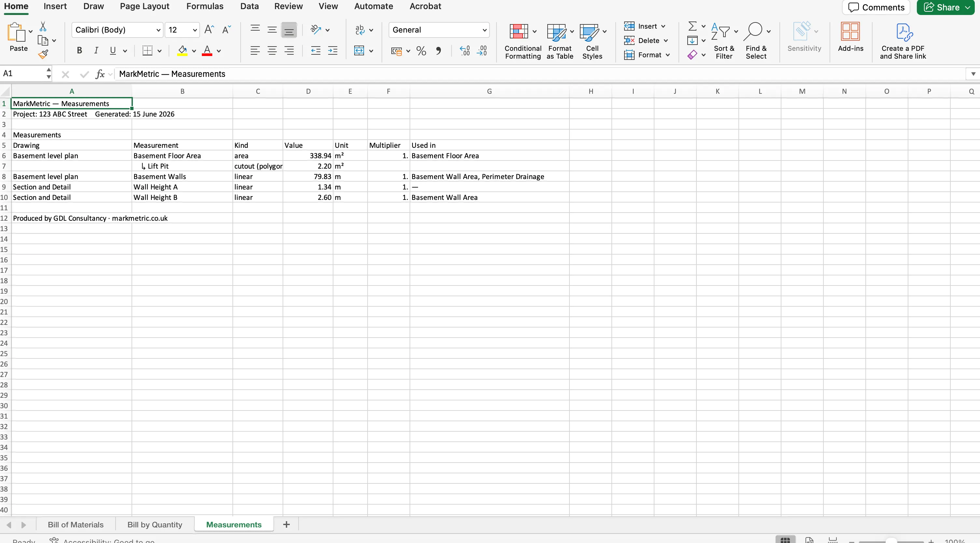Click the Decrease Decimal icon
The width and height of the screenshot is (980, 543).
point(482,50)
